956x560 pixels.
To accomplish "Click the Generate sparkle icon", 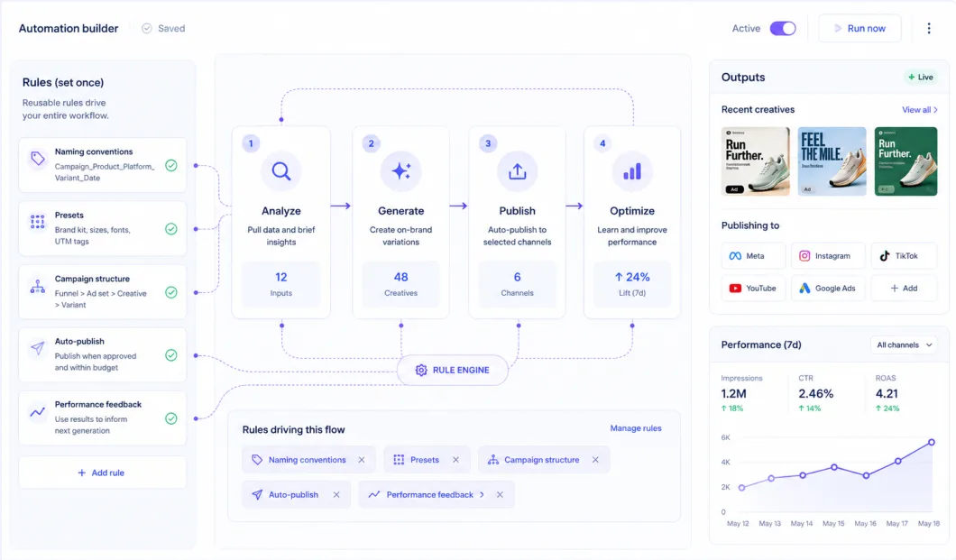I will [x=400, y=171].
